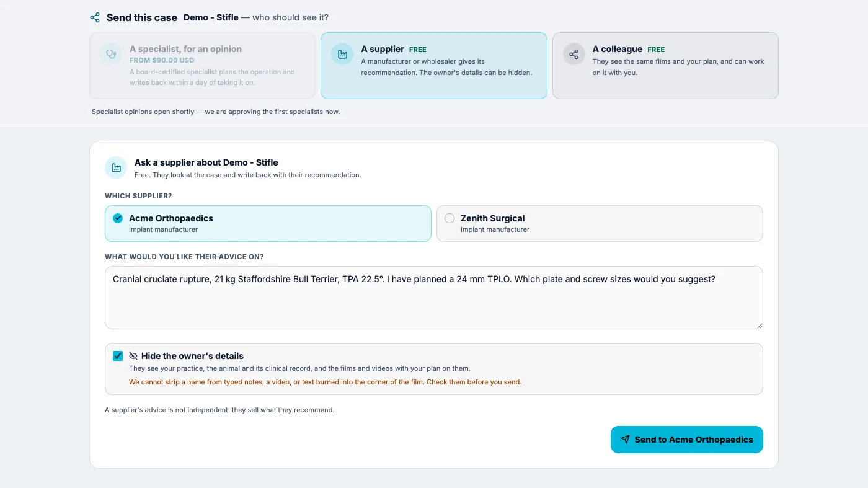
Task: Click the Free. They look at the case subtitle
Action: tap(248, 175)
